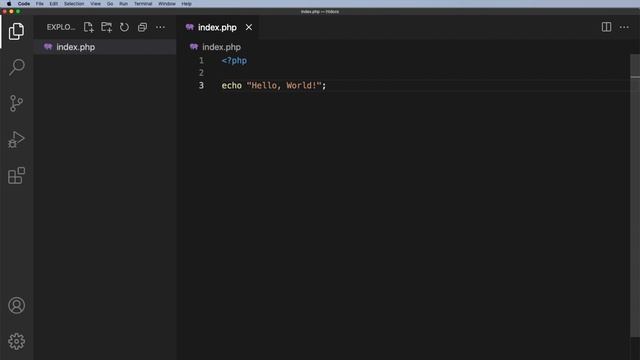Open the Accounts menu
This screenshot has width=640, height=360.
[x=16, y=305]
